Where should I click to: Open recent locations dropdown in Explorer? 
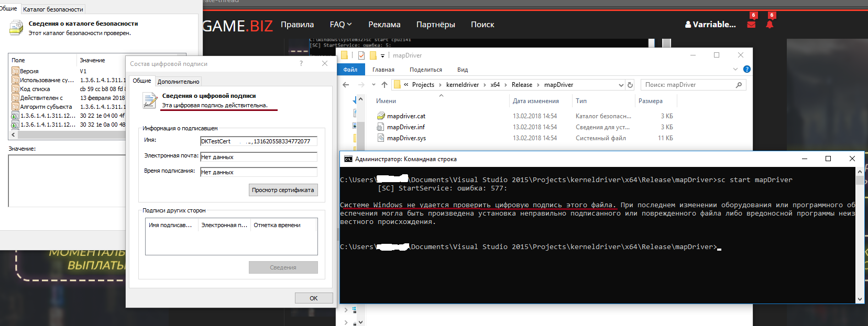click(x=373, y=85)
